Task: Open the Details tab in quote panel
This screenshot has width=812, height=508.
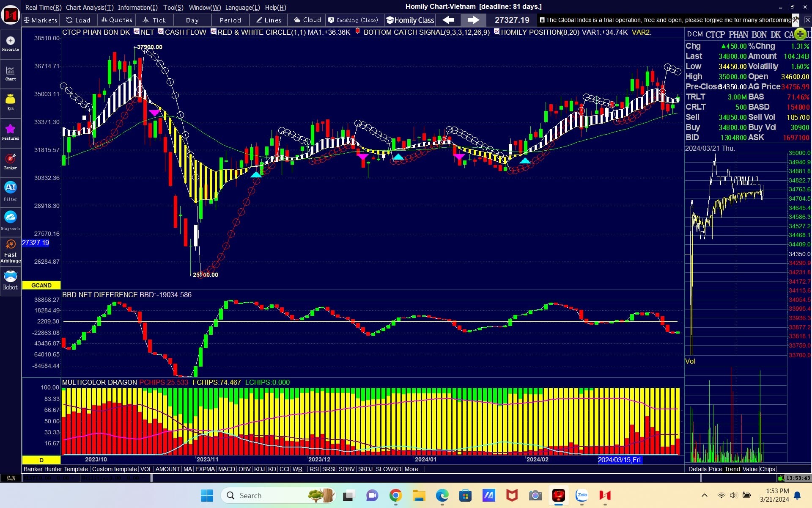Action: coord(697,469)
